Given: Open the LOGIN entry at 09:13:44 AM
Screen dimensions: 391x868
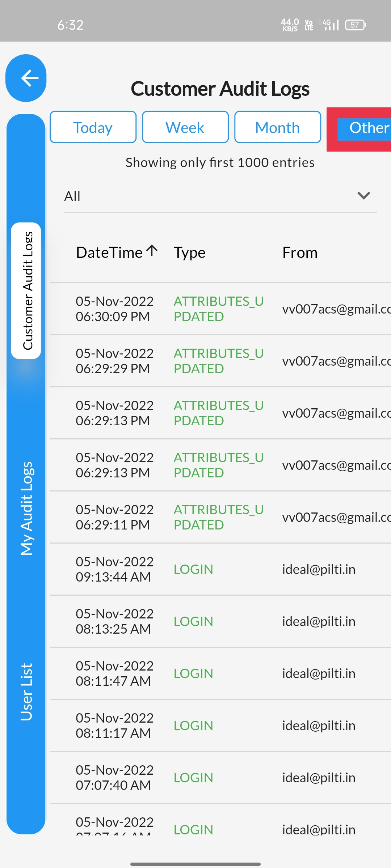Looking at the screenshot, I should pos(220,569).
